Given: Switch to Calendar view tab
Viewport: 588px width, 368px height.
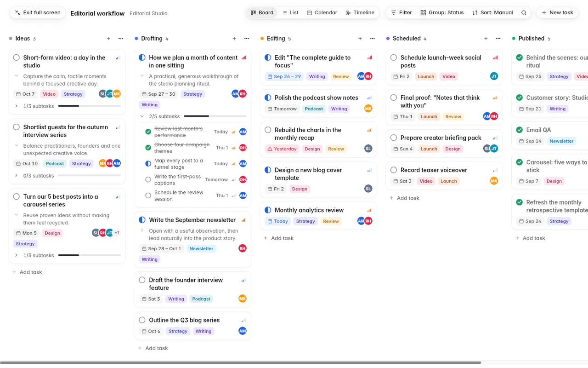Looking at the screenshot, I should coord(322,13).
